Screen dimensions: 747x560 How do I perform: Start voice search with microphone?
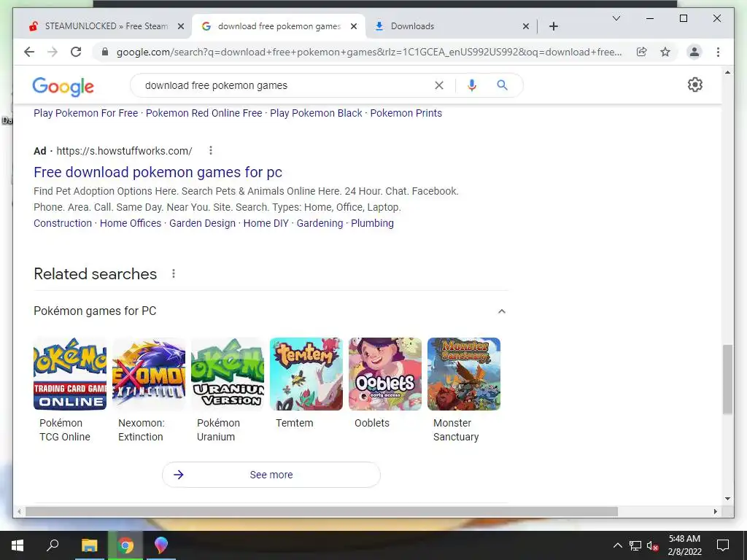(472, 85)
